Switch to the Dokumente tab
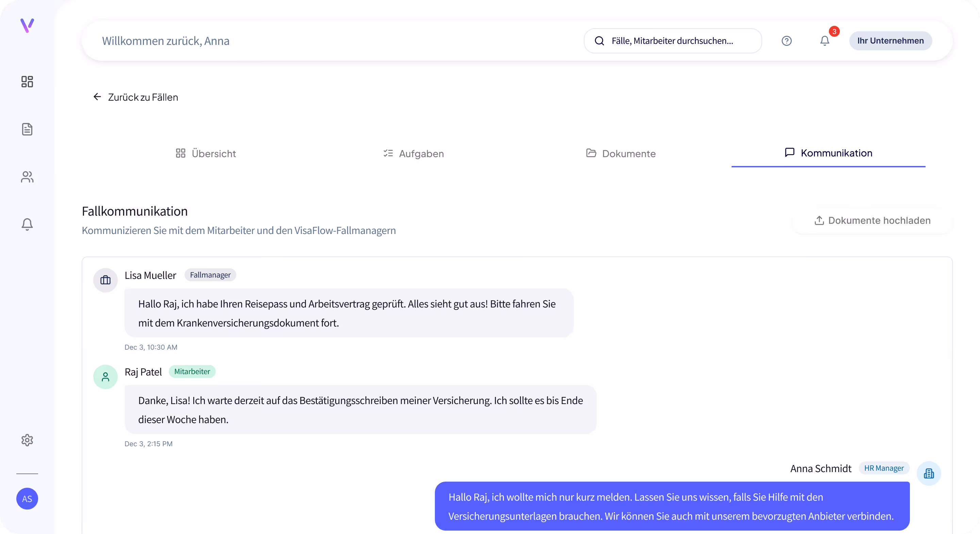The image size is (980, 534). (620, 154)
